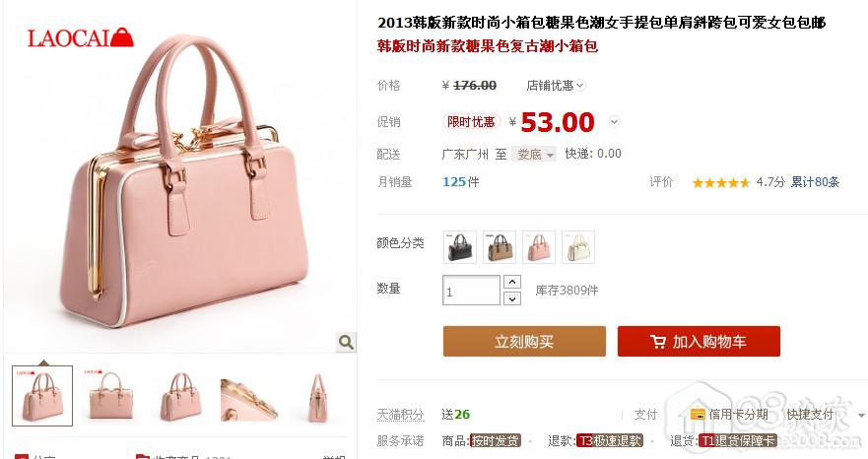868x459 pixels.
Task: Click the 立刻购买 buy now button
Action: point(524,341)
